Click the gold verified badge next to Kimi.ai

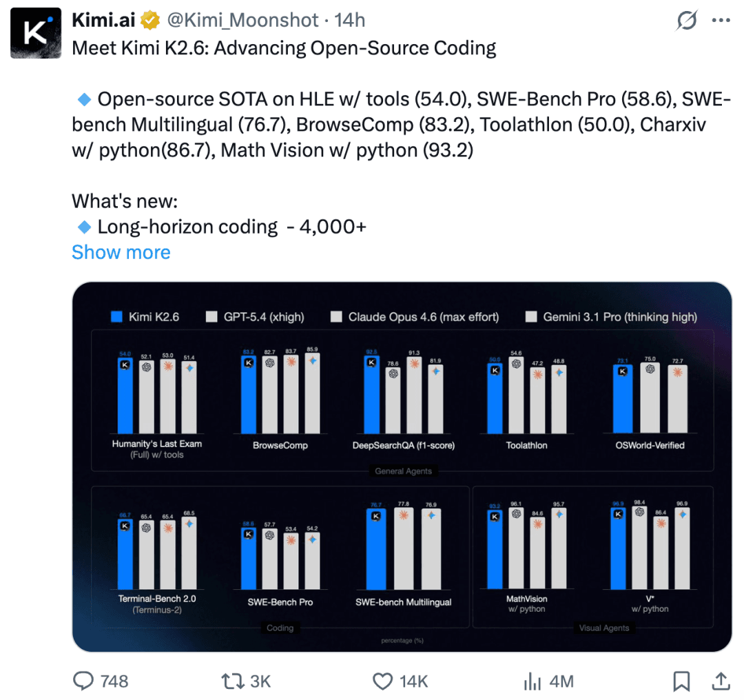(149, 20)
